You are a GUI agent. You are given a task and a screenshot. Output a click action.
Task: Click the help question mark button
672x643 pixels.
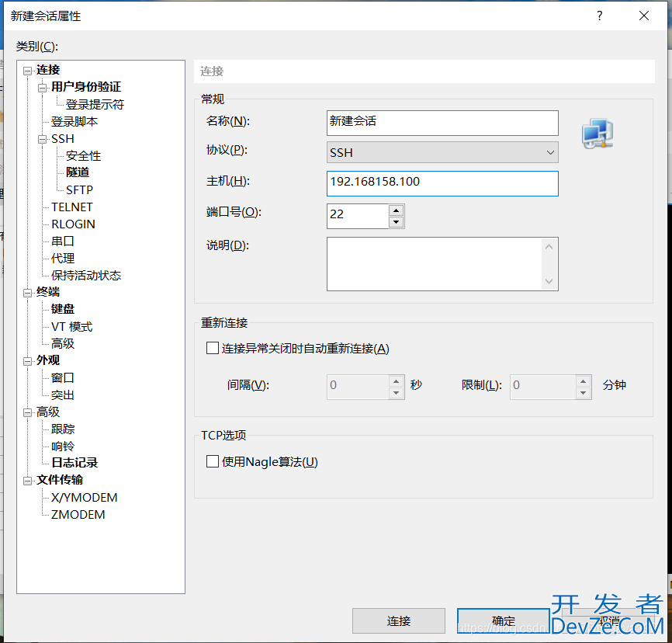[600, 16]
